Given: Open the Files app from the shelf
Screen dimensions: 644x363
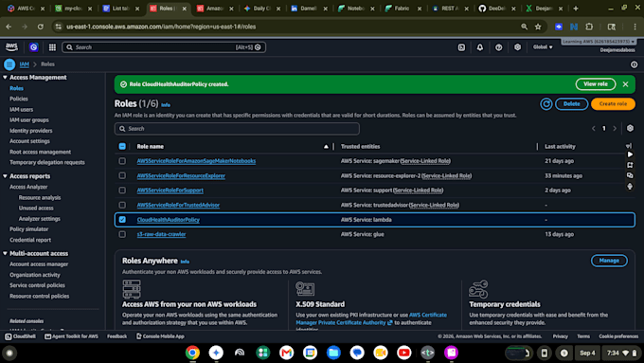Looking at the screenshot, I should [333, 353].
